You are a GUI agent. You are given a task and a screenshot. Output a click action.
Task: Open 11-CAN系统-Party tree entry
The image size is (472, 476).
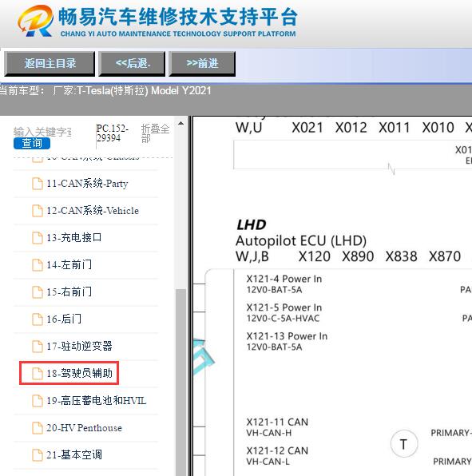click(87, 184)
